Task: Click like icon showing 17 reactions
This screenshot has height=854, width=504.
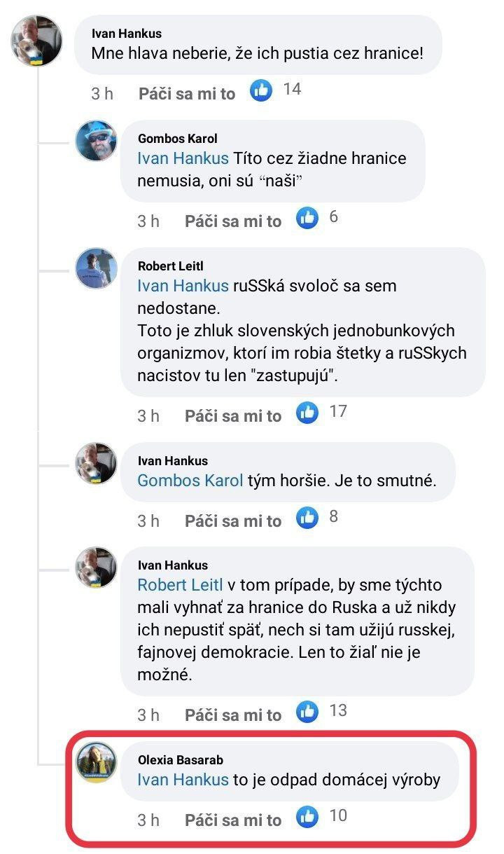Action: (x=307, y=413)
